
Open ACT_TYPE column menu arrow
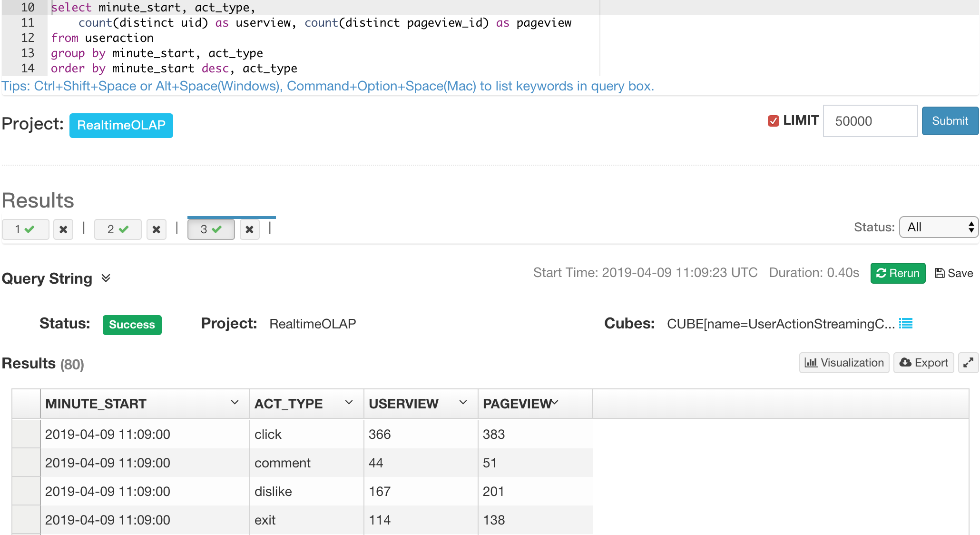(x=349, y=403)
